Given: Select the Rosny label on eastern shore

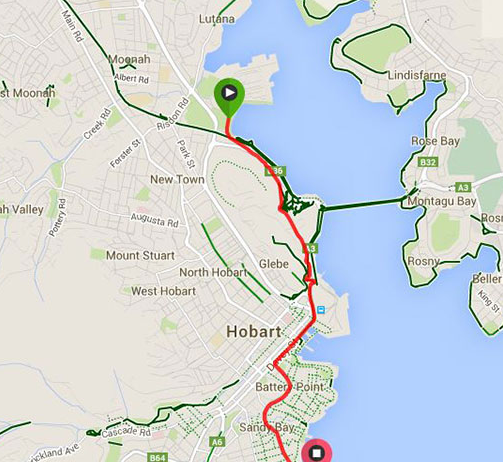Looking at the screenshot, I should pos(423,261).
